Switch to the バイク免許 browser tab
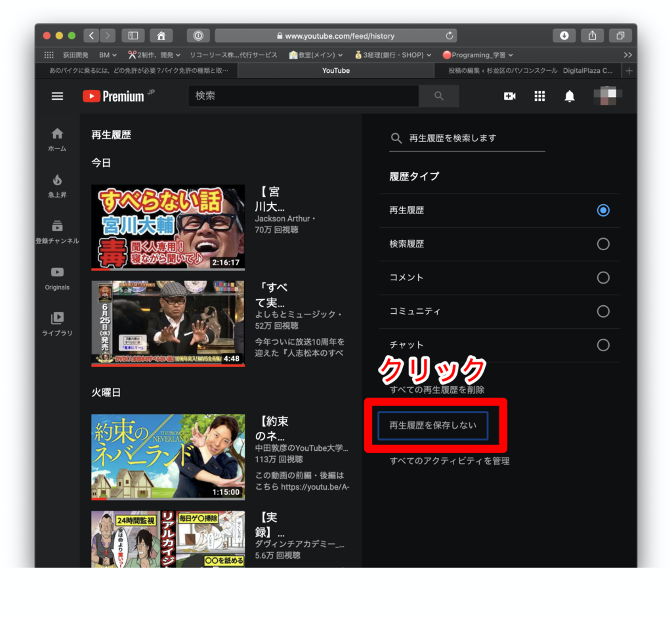 (x=139, y=71)
